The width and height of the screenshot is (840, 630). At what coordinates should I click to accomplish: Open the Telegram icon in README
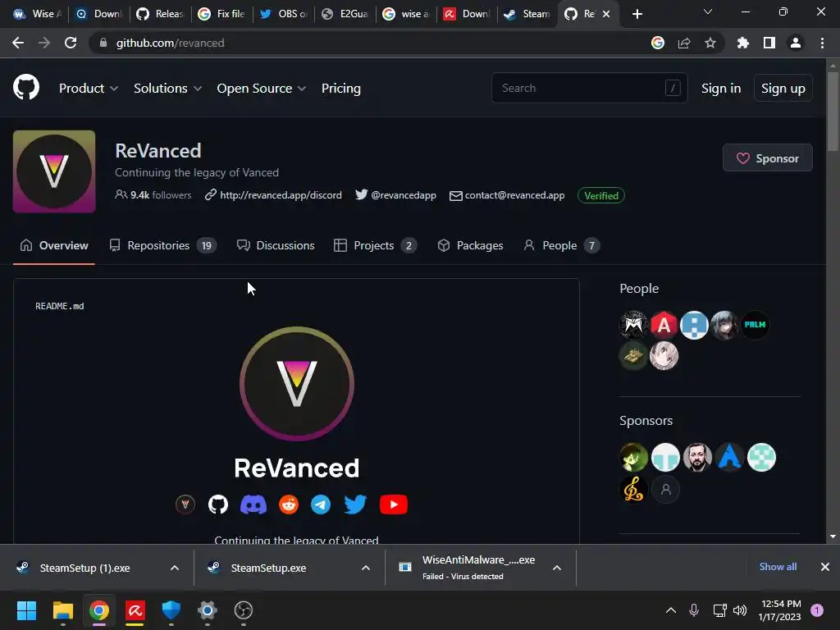pos(321,504)
